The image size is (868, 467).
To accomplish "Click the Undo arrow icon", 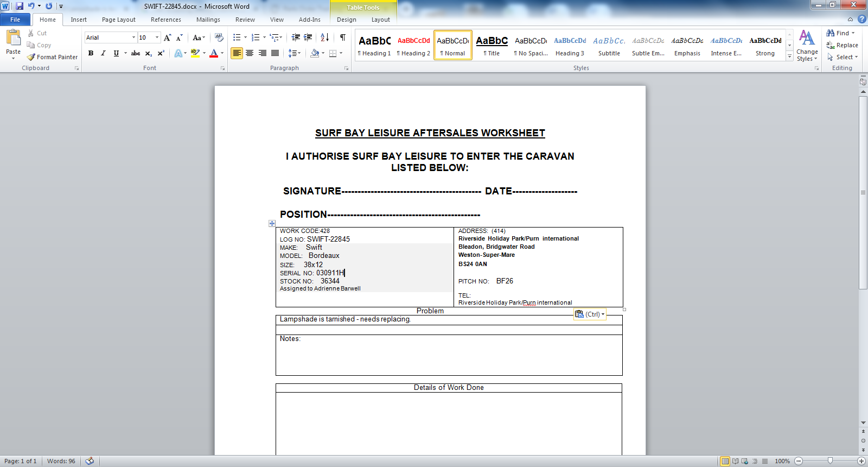I will [x=31, y=6].
